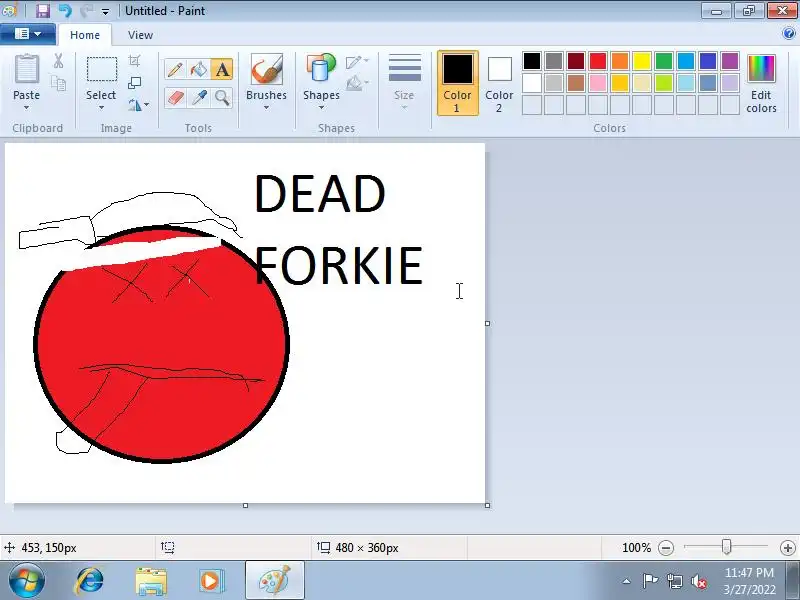Pick the green color swatch
This screenshot has height=600, width=800.
coord(664,61)
